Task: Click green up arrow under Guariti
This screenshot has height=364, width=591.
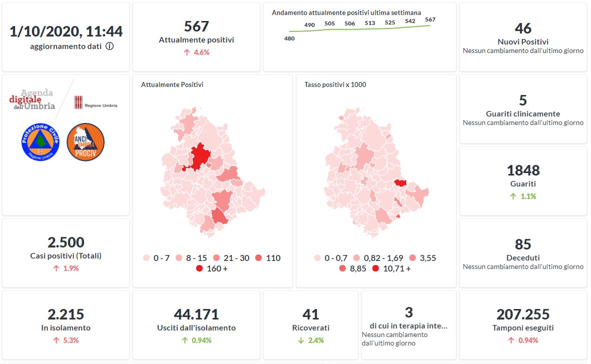Action: [x=512, y=196]
